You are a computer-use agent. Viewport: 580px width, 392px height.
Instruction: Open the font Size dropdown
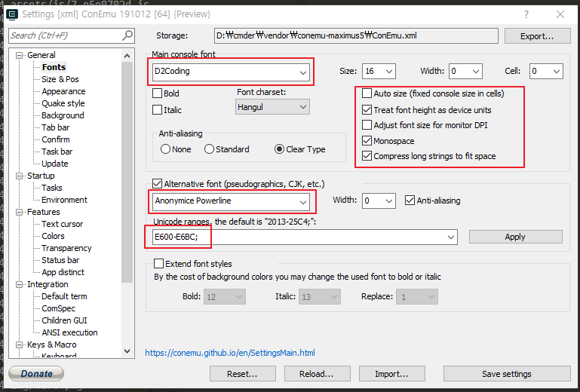click(388, 72)
